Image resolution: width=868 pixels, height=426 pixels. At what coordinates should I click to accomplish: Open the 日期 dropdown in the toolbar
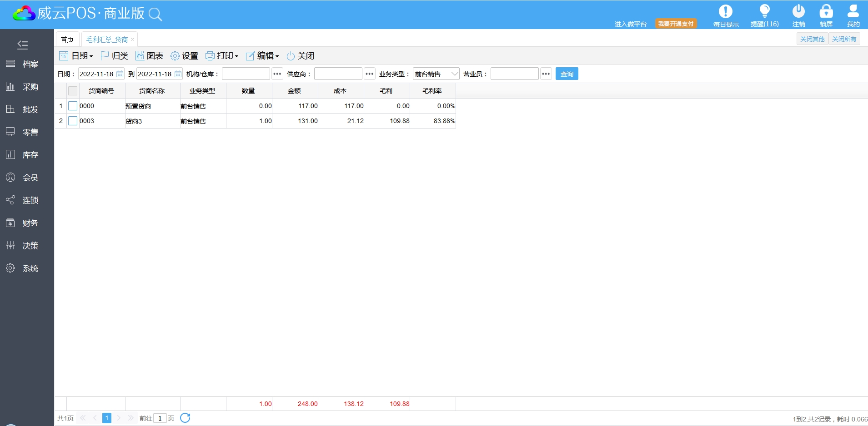[76, 56]
